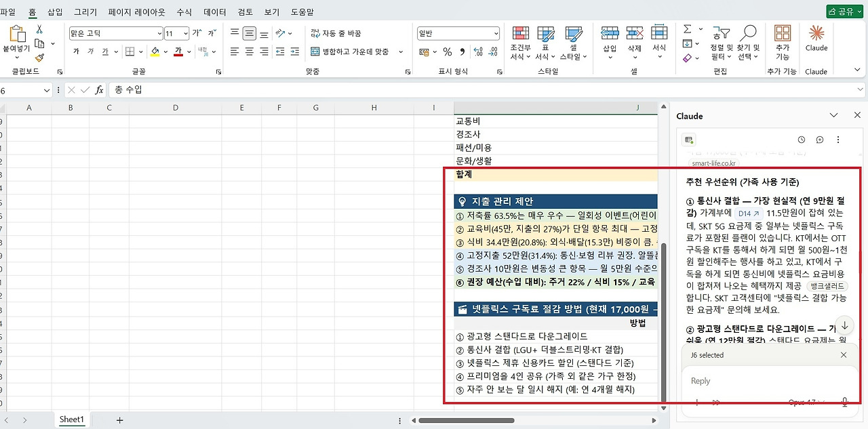868x429 pixels.
Task: Open chat history clock icon in Claude pane
Action: (802, 140)
